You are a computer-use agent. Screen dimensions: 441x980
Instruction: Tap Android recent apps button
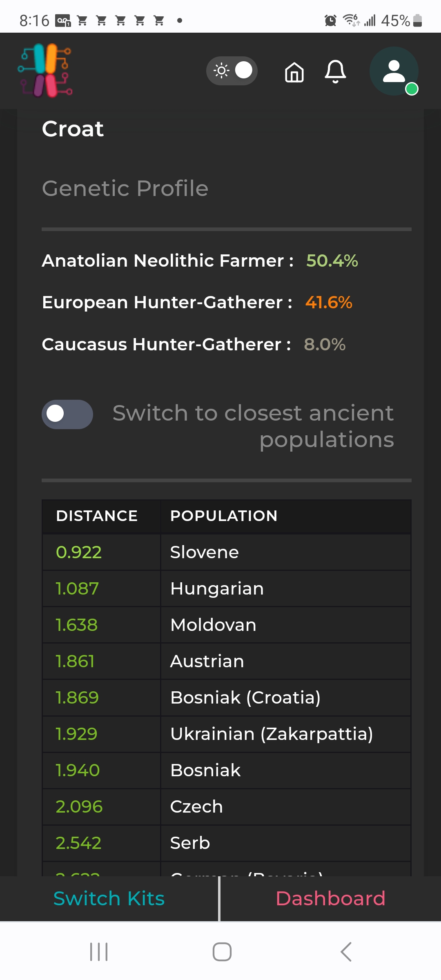pyautogui.click(x=99, y=952)
